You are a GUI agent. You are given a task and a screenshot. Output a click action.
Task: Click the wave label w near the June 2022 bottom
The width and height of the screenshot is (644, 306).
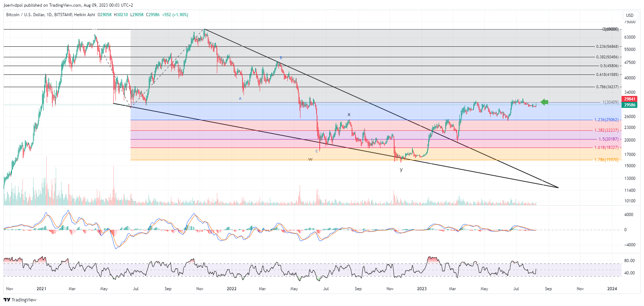310,159
